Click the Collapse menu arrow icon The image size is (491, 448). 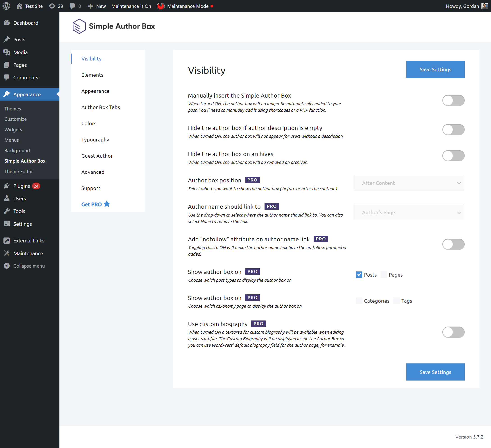pyautogui.click(x=7, y=266)
